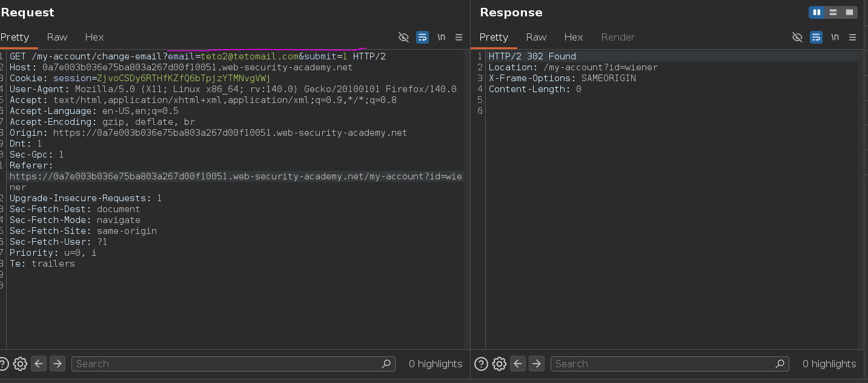Select side-by-side layout icon
868x383 pixels.
817,12
